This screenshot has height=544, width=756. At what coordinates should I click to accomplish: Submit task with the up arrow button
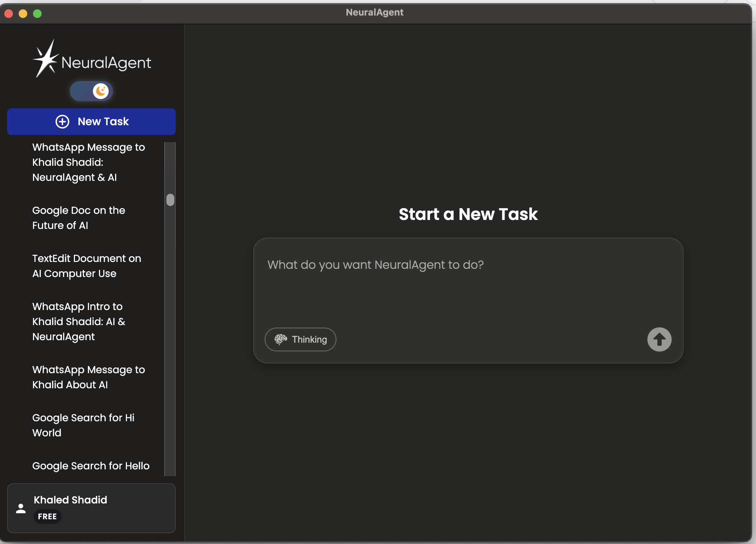coord(659,339)
